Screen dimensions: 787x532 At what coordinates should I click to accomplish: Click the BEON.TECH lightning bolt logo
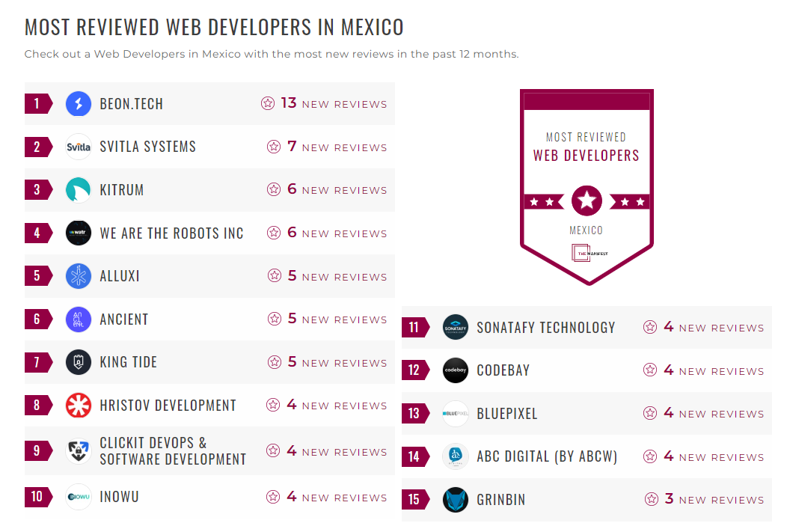click(x=79, y=103)
